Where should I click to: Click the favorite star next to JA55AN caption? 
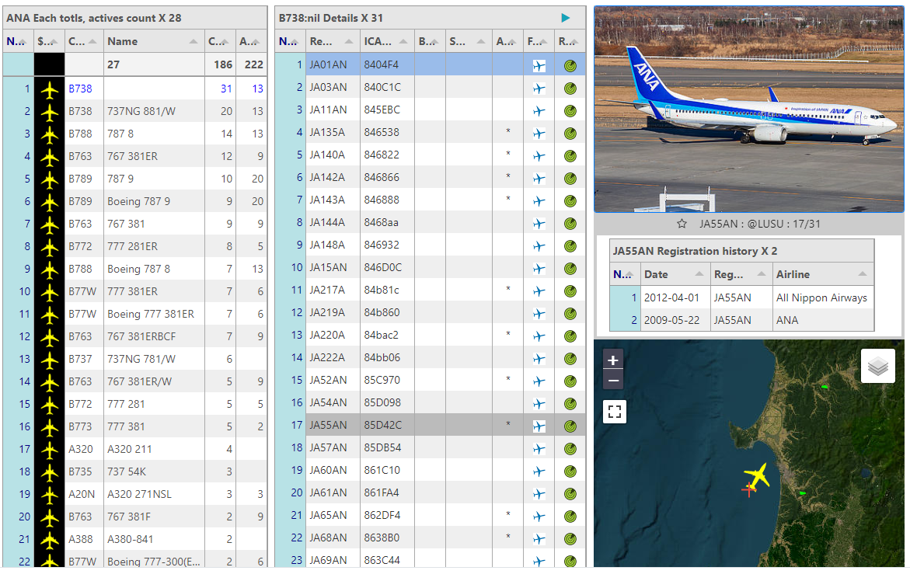(682, 224)
